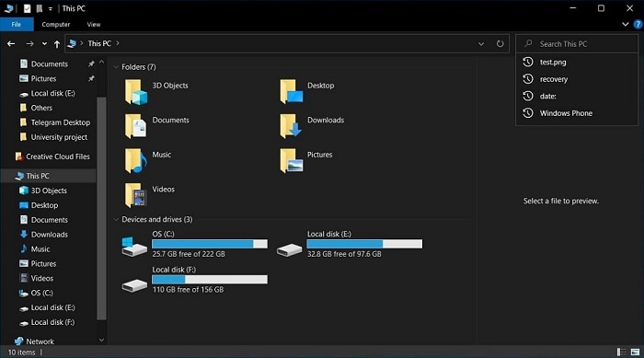The width and height of the screenshot is (644, 358).
Task: Open Customize Quick Access Toolbar dropdown
Action: click(50, 8)
